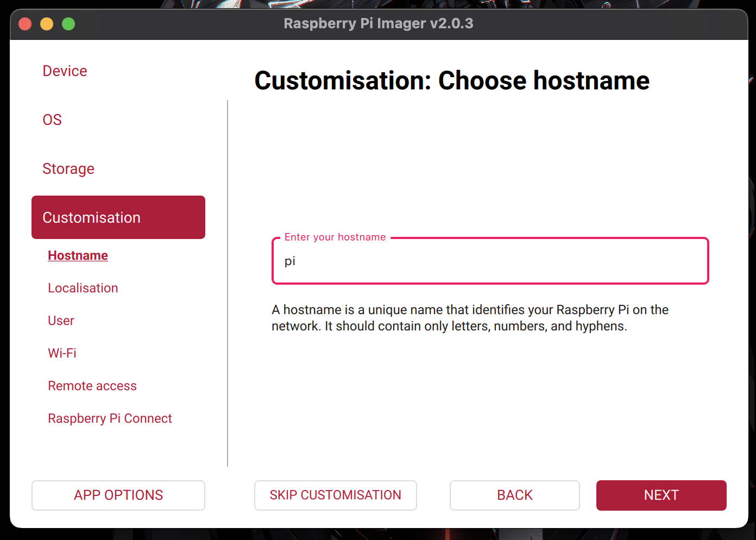
Task: Open Remote access settings
Action: 92,386
